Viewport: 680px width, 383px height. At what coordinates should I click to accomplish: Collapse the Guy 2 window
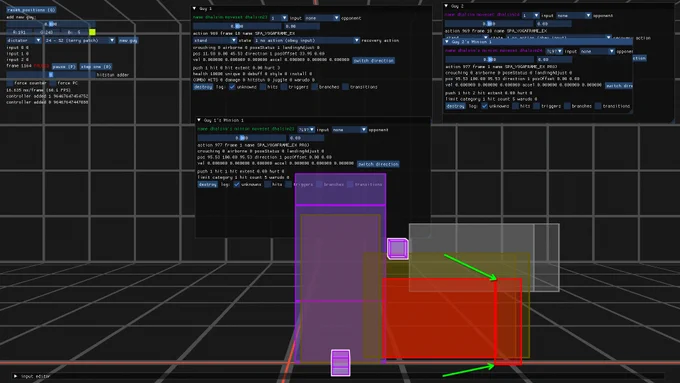pyautogui.click(x=446, y=6)
